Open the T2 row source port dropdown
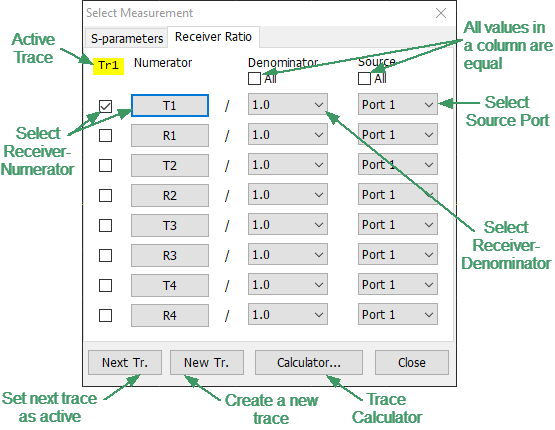 pos(398,165)
